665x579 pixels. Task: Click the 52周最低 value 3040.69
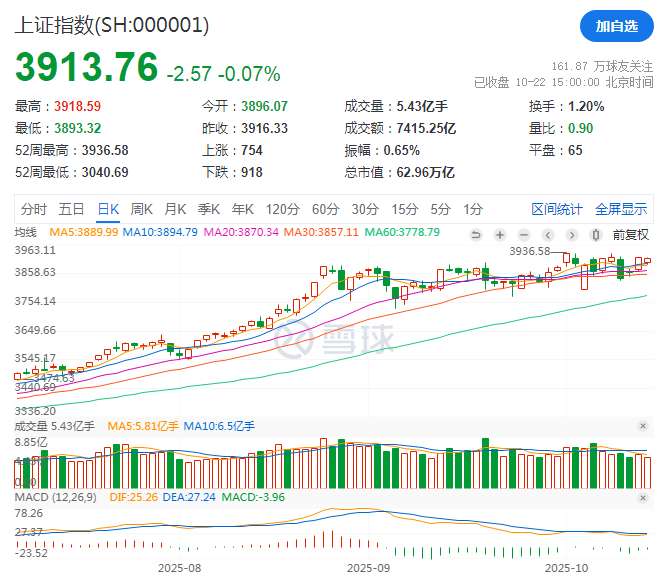click(105, 173)
